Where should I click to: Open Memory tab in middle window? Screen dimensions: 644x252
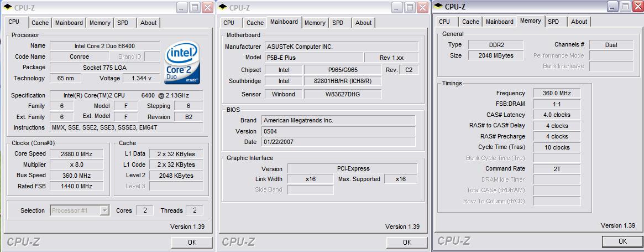pyautogui.click(x=315, y=23)
